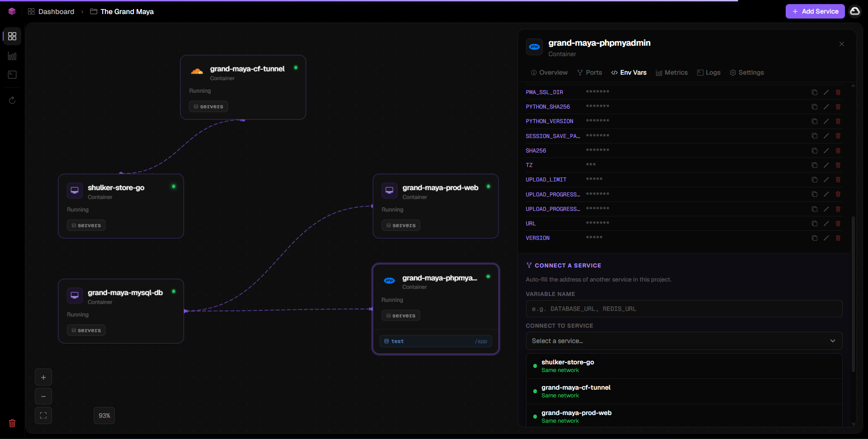Choose grand-maya-cf-tunnel from service list
Viewport: 868px width, 439px height.
click(x=684, y=391)
